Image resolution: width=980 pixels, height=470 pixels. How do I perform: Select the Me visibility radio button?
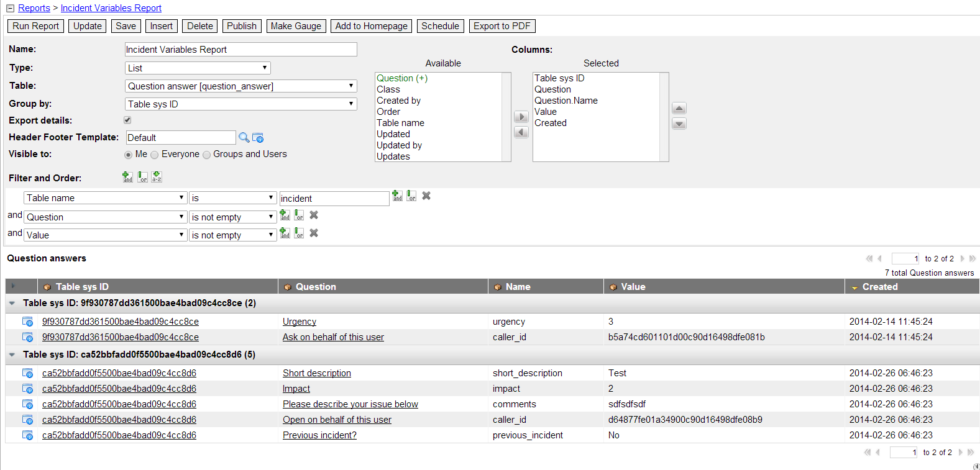tap(129, 155)
